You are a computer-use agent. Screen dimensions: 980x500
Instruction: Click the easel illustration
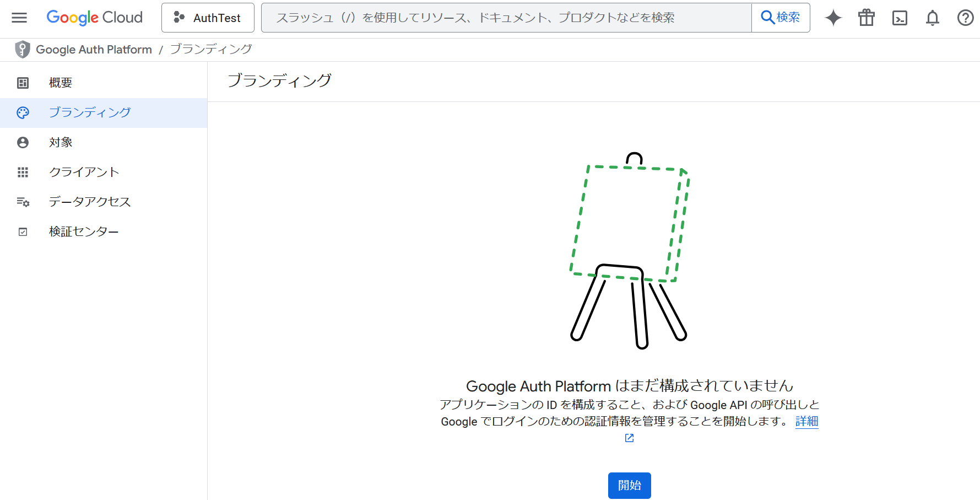point(629,251)
